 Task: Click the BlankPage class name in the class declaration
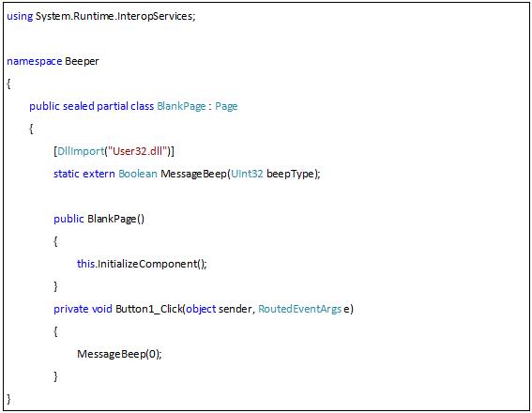pyautogui.click(x=181, y=106)
